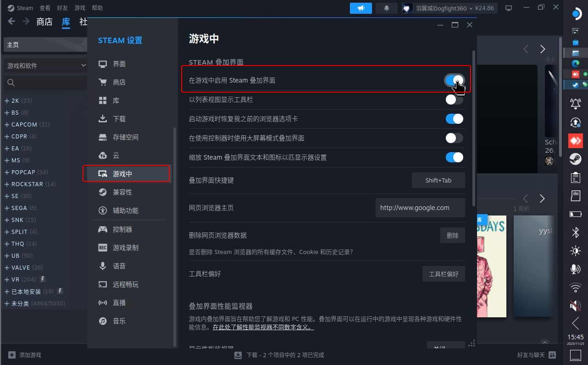Enable 在使用控制器时使用大屏幕模式叠加界面 toggle

(x=454, y=138)
